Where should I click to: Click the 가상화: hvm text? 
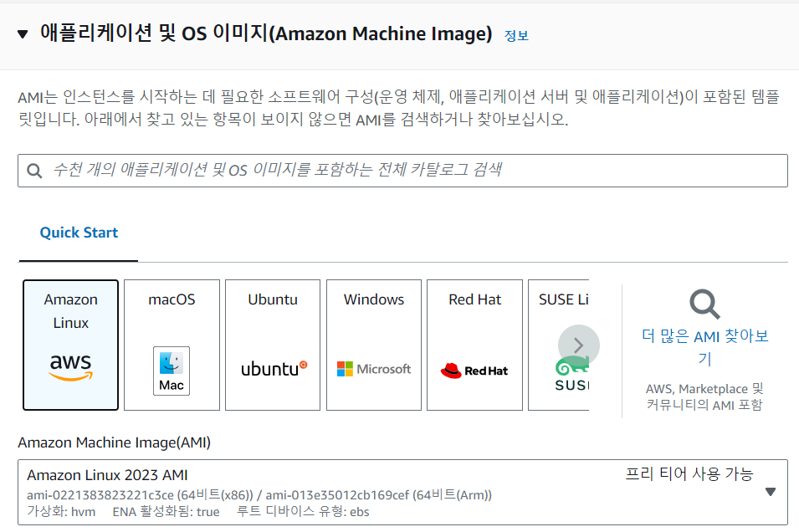click(x=61, y=512)
